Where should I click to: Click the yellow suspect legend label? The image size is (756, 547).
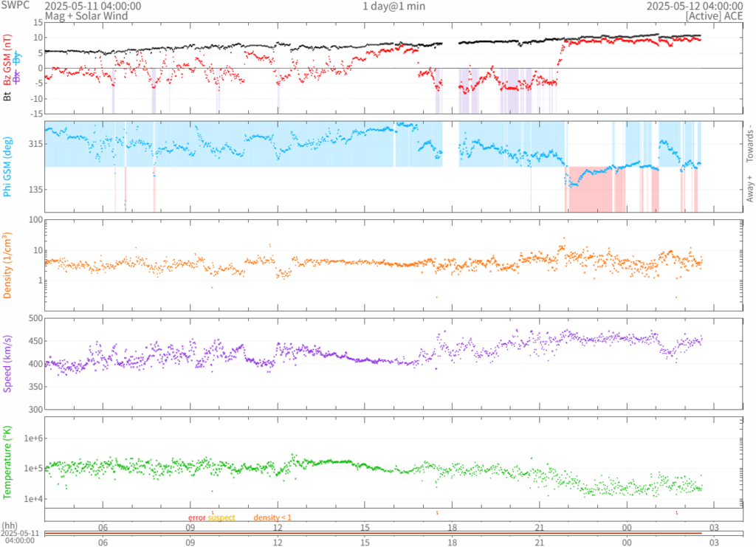point(221,517)
